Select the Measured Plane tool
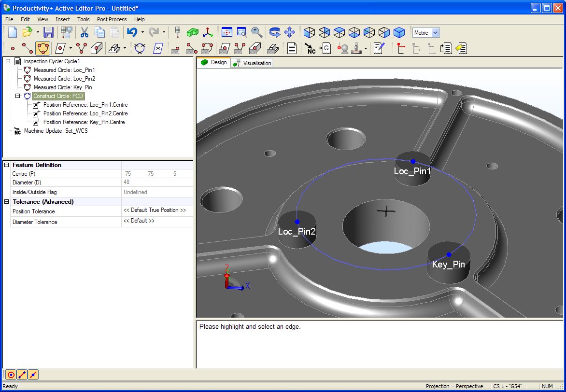The height and width of the screenshot is (392, 566). point(60,48)
